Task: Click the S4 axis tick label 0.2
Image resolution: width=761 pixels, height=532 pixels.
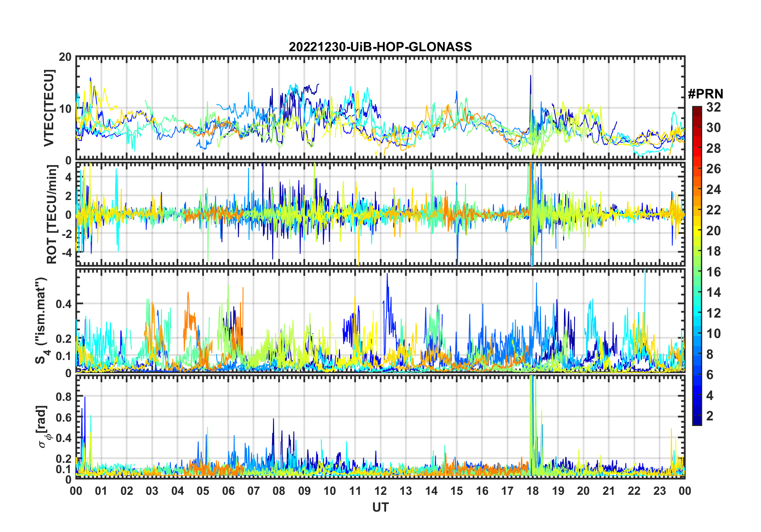Action: tap(64, 339)
